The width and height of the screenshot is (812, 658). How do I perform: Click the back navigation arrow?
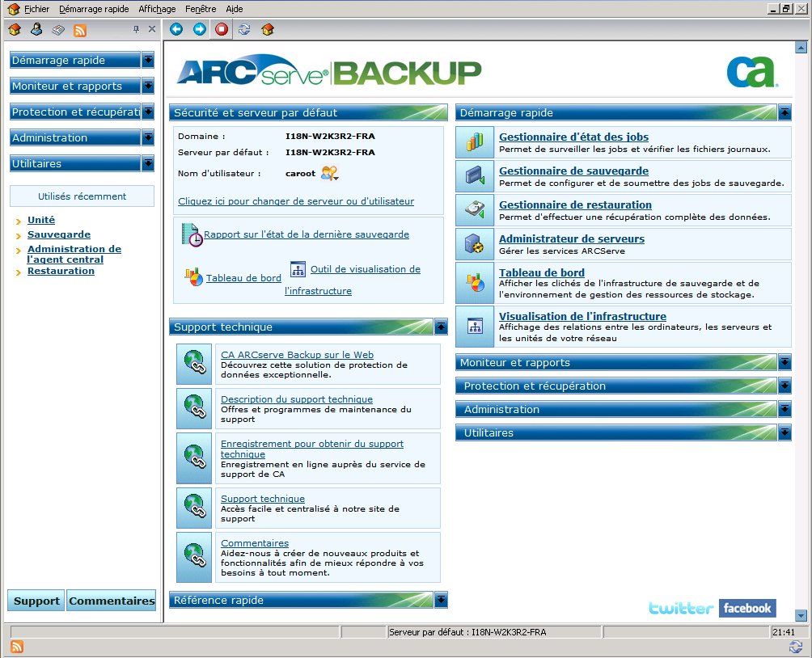(176, 29)
